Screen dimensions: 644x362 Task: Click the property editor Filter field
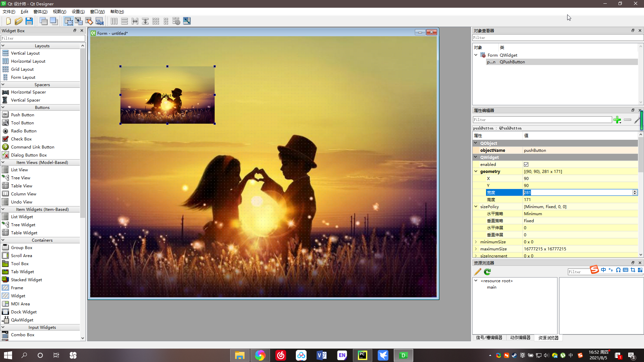click(x=542, y=120)
